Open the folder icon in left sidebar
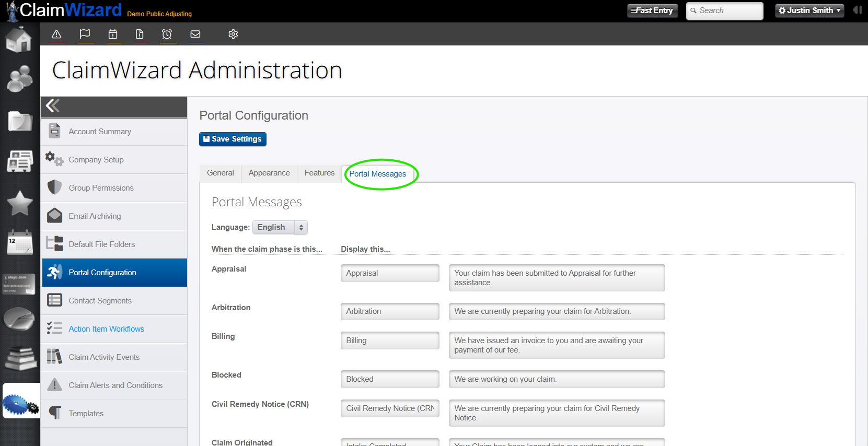868x446 pixels. pyautogui.click(x=20, y=121)
